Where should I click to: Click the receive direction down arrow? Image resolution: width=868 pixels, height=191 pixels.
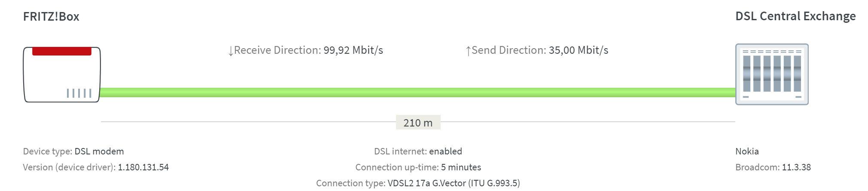[231, 51]
